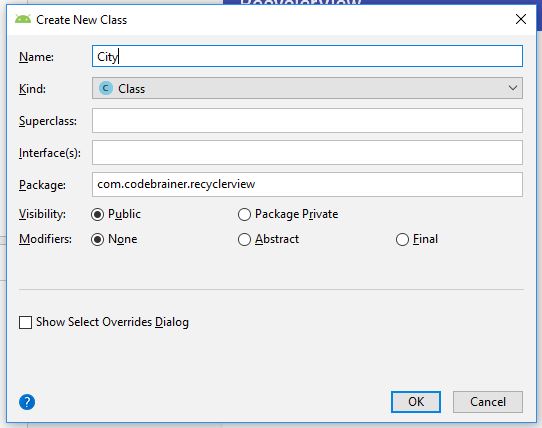
Task: Expand the Kind combo box showing Class
Action: (307, 88)
